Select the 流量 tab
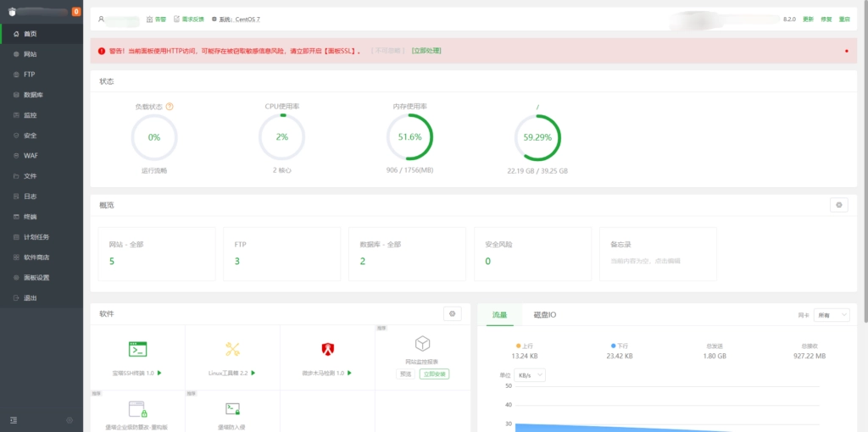The width and height of the screenshot is (868, 432). (x=499, y=315)
